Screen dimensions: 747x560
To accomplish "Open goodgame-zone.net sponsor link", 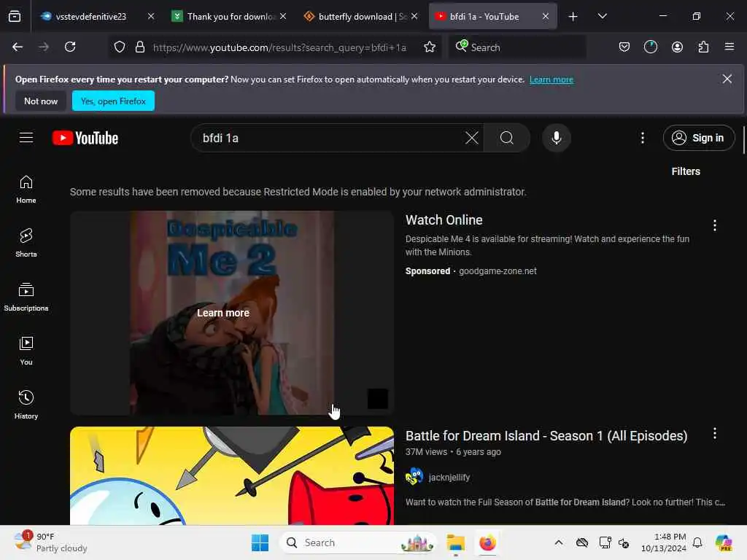I will pyautogui.click(x=498, y=271).
